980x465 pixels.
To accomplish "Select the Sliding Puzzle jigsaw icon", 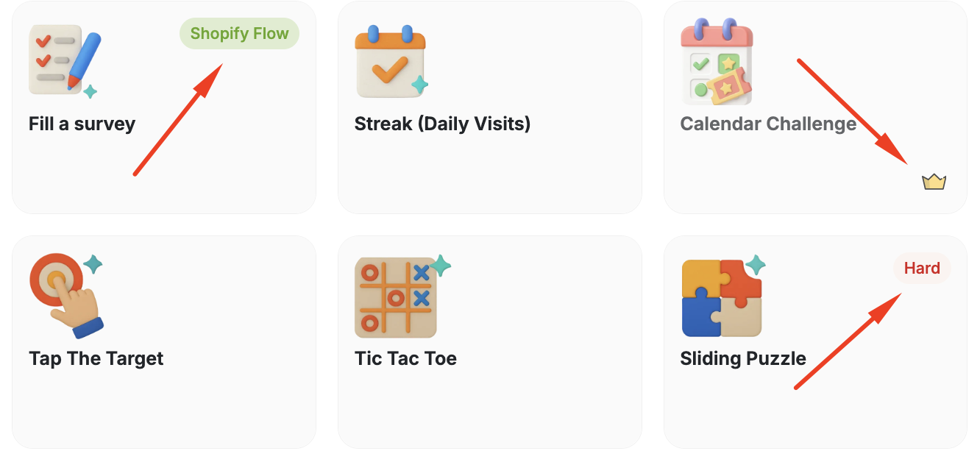I will pos(721,296).
